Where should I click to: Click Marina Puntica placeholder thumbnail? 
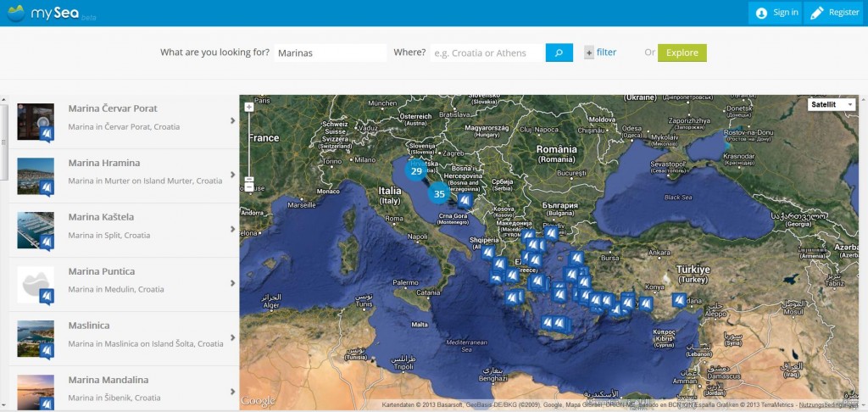(x=36, y=285)
